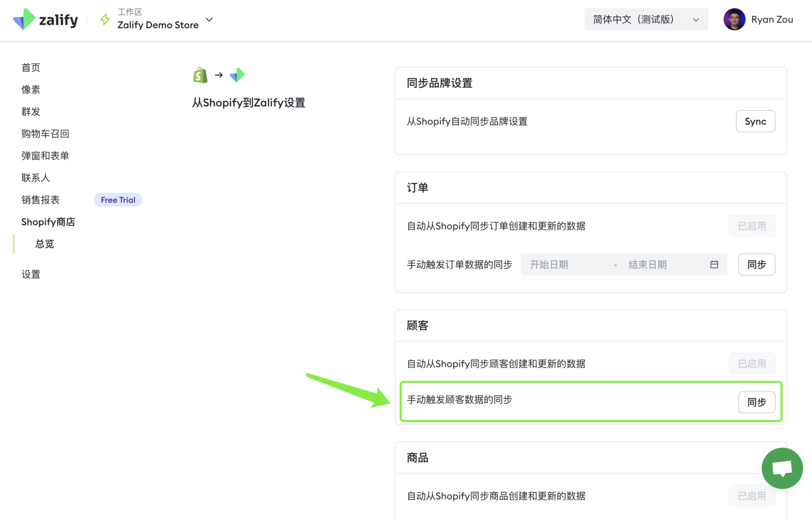The image size is (812, 520).
Task: Click the 已启用 button for order auto-sync
Action: (x=752, y=226)
